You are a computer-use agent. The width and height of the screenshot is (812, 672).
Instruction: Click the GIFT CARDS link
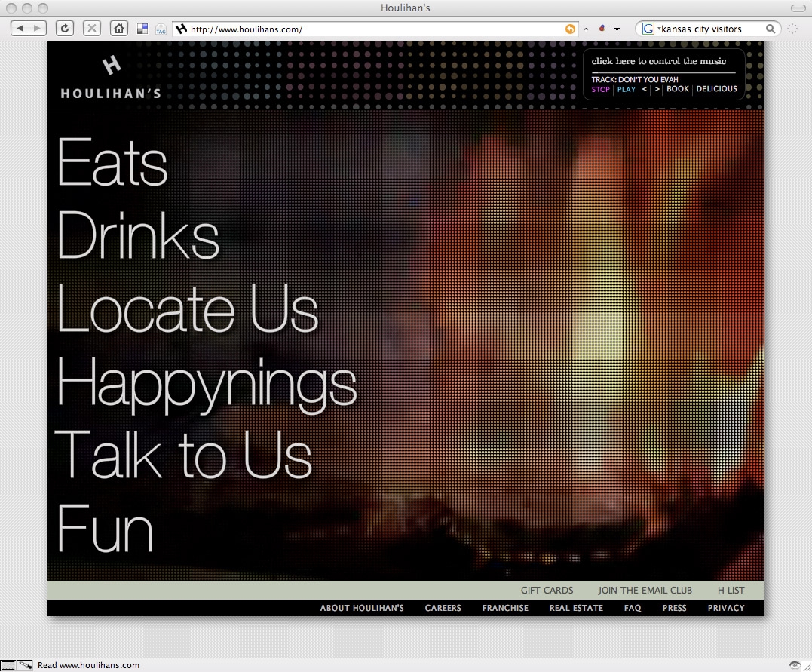[x=547, y=590]
